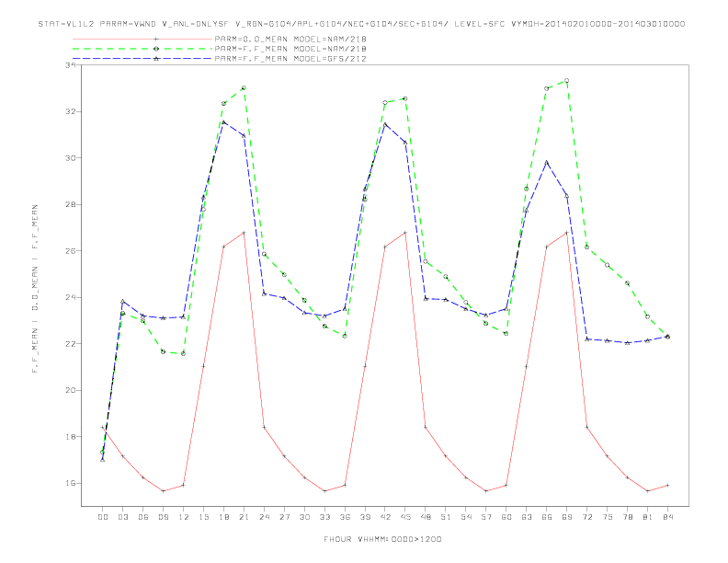
Task: Click x-axis tick label 54
Action: [x=466, y=517]
